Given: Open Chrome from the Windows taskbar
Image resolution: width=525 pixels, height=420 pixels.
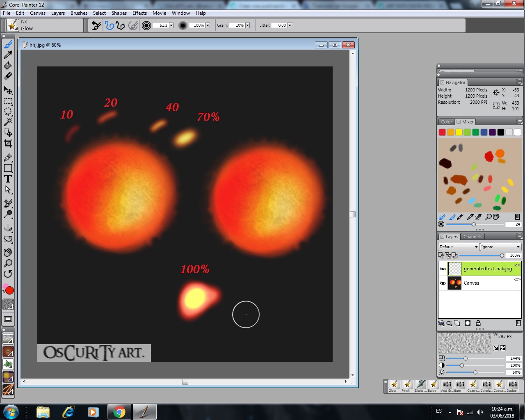Looking at the screenshot, I should (119, 412).
